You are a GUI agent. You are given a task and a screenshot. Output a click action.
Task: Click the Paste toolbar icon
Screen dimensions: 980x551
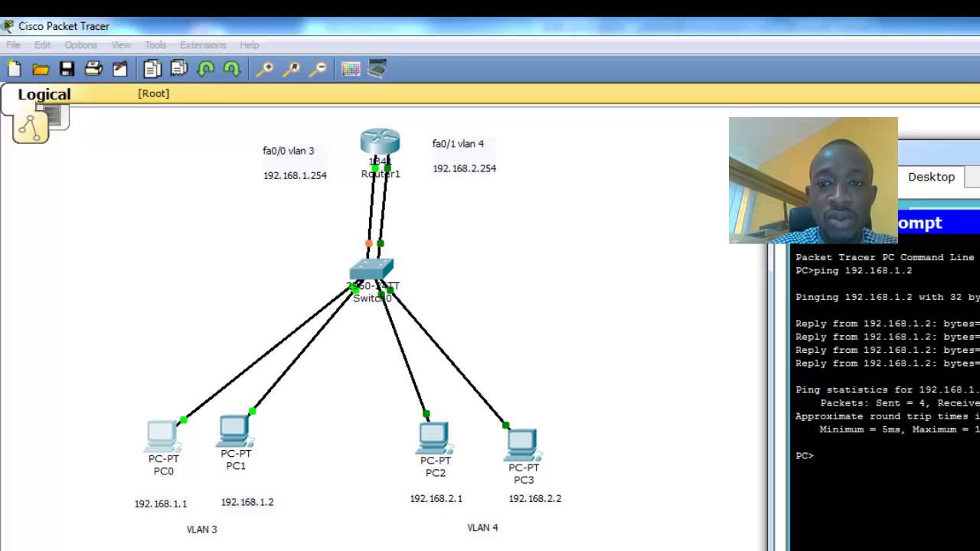(x=179, y=69)
